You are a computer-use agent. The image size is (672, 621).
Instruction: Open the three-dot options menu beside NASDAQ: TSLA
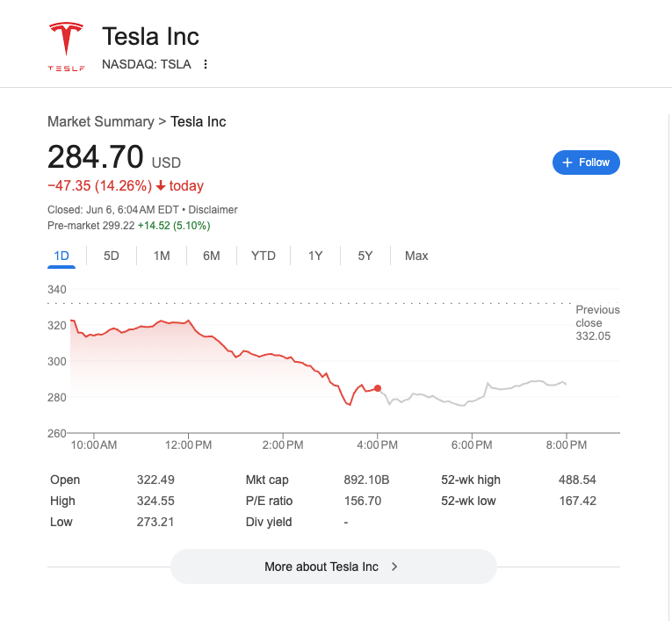click(206, 64)
